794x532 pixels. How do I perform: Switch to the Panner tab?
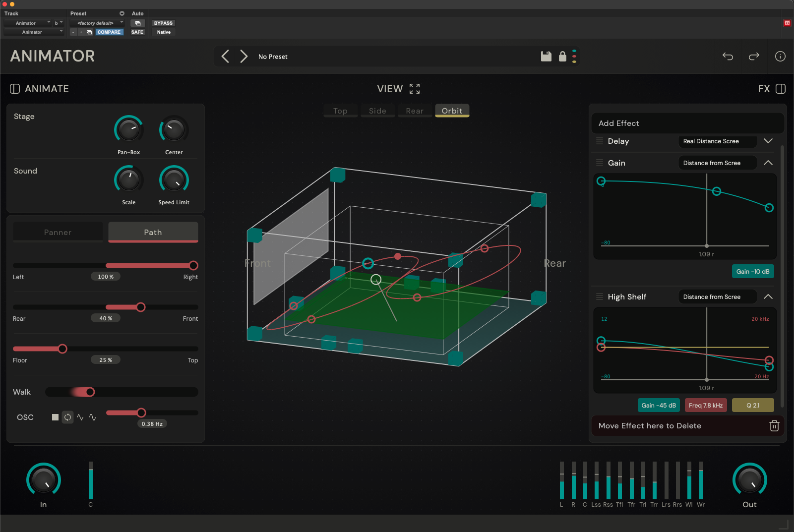pyautogui.click(x=58, y=233)
